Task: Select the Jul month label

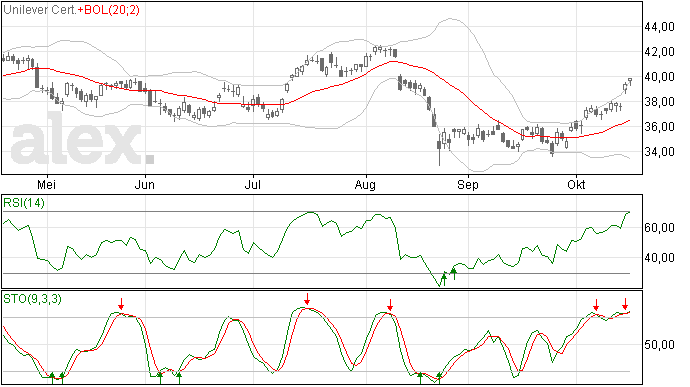Action: click(x=253, y=185)
